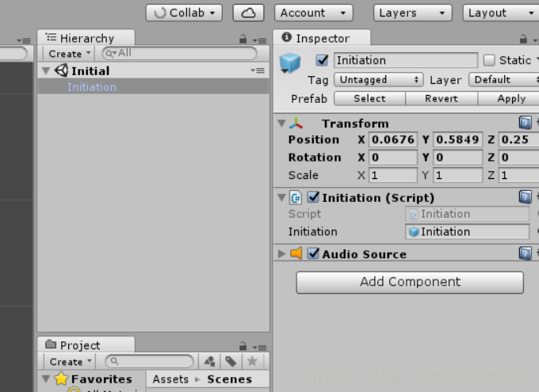Open the Initial scene context menu icon
Image resolution: width=539 pixels, height=392 pixels.
click(x=258, y=70)
